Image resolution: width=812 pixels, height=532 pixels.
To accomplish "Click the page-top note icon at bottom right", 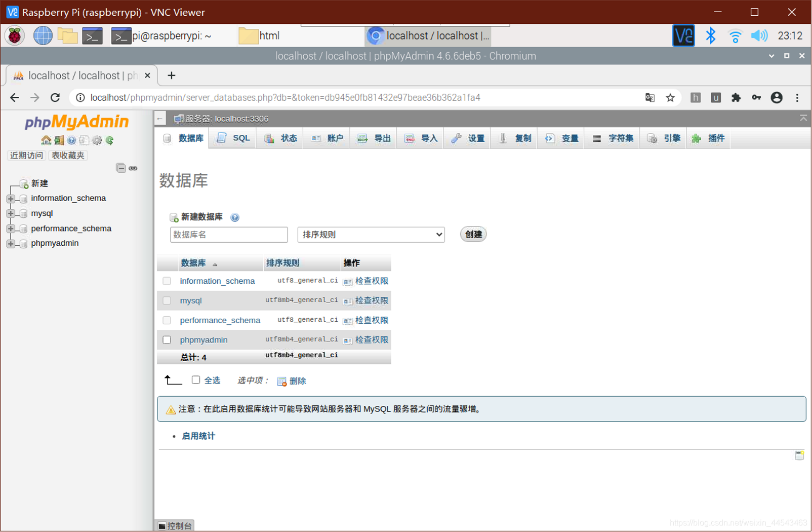I will 799,455.
